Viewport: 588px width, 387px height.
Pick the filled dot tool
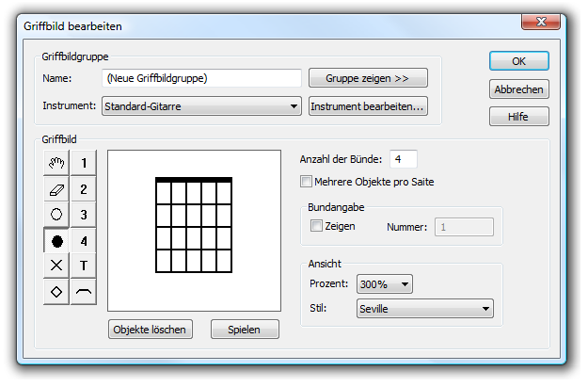(x=56, y=241)
